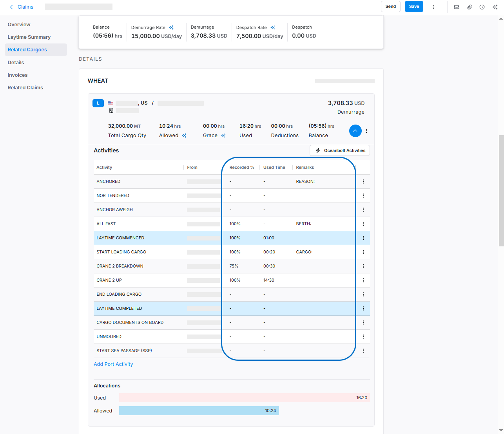The image size is (504, 434).
Task: Collapse the port details with chevron button
Action: tap(355, 131)
